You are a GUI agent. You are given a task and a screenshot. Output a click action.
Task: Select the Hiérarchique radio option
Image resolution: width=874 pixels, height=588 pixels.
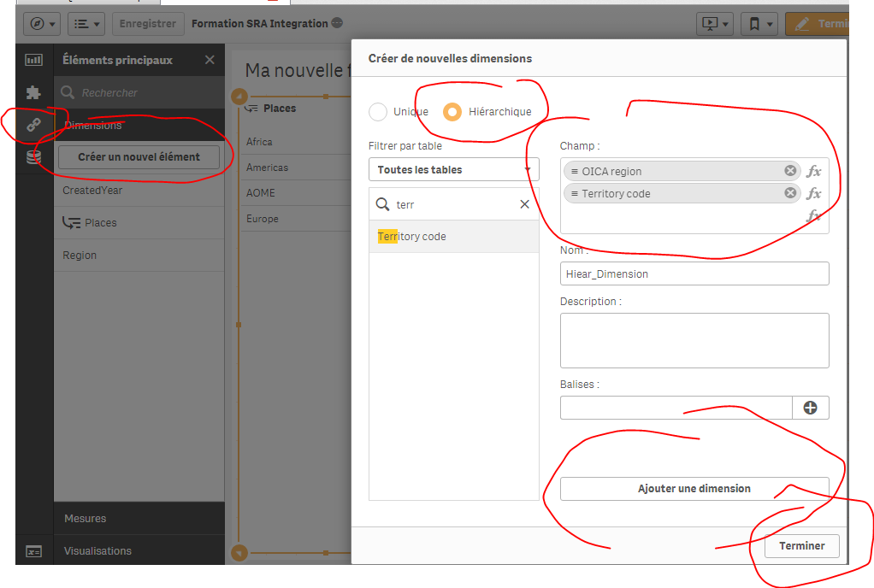(x=453, y=112)
